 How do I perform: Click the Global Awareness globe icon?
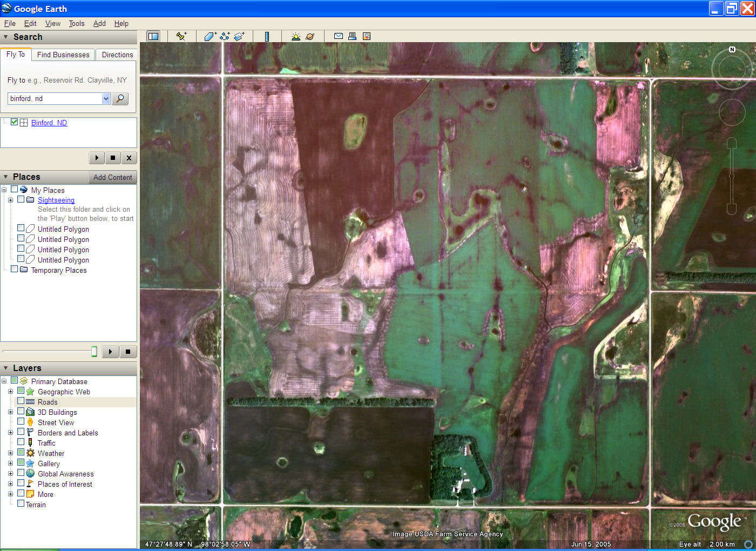tap(30, 474)
